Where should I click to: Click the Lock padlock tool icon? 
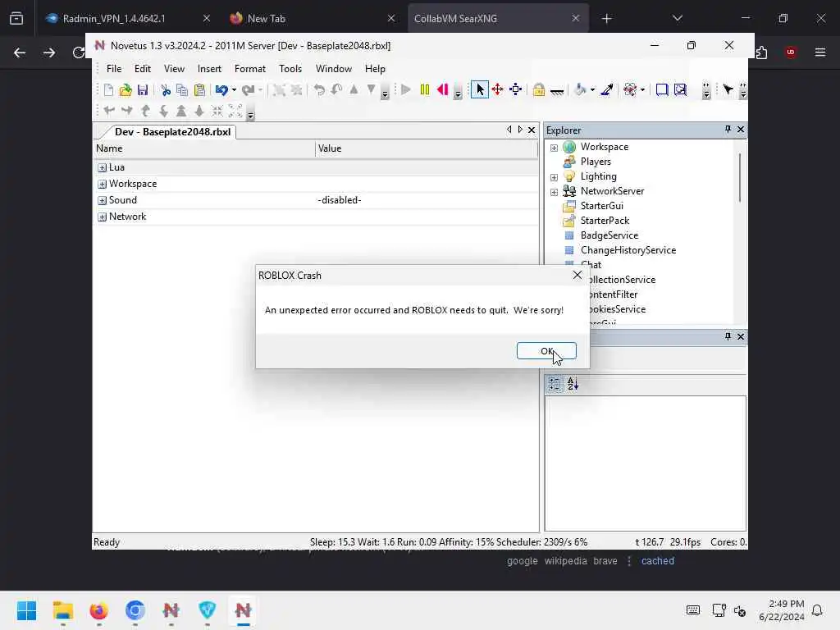point(539,89)
